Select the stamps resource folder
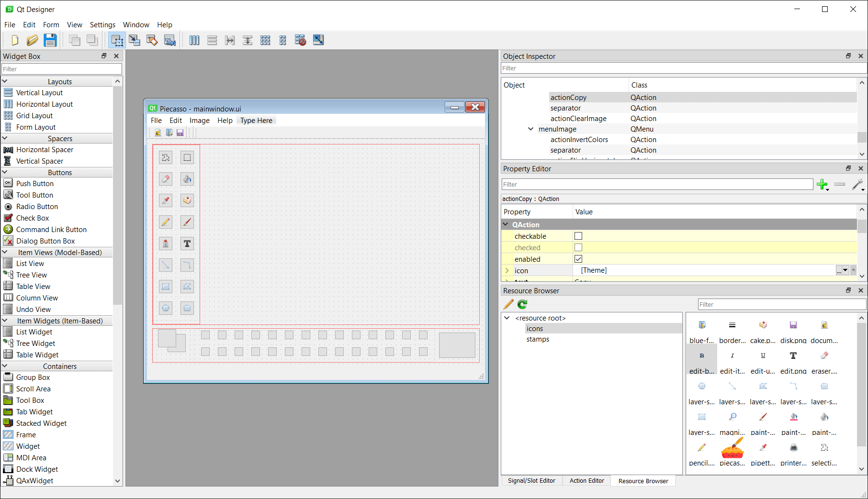The image size is (868, 499). 538,339
